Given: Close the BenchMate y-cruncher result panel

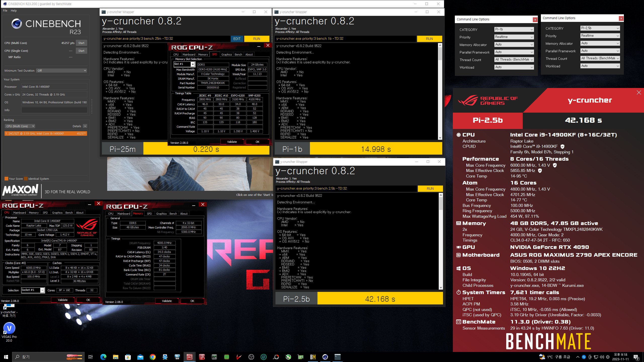Looking at the screenshot, I should [639, 93].
